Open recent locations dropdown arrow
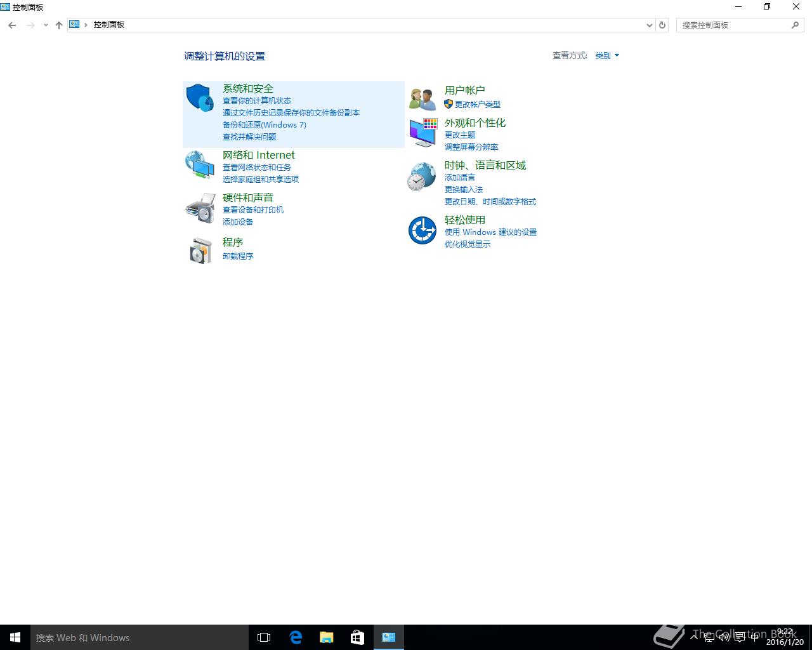The image size is (812, 650). (x=46, y=25)
